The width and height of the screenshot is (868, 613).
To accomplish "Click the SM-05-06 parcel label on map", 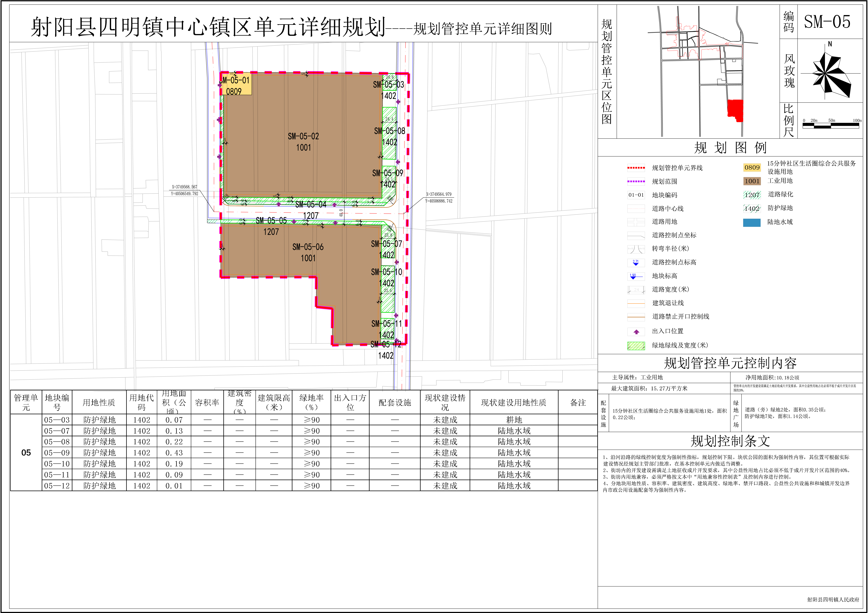I will [308, 247].
